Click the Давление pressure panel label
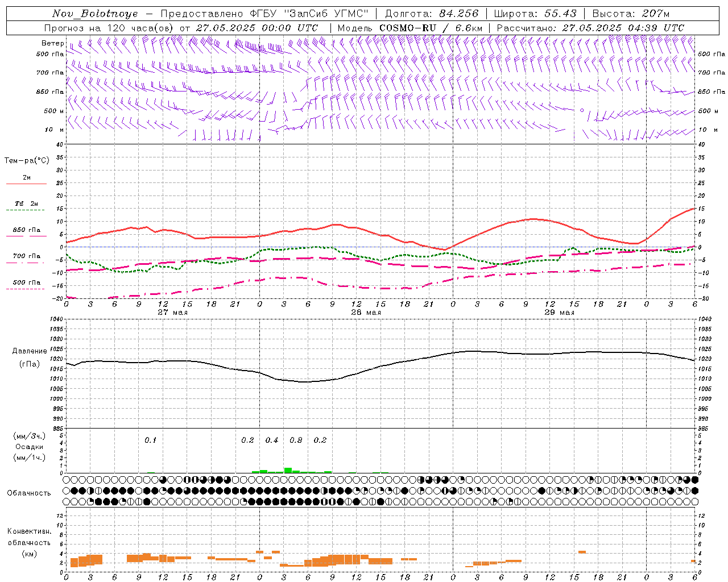 [x=30, y=351]
